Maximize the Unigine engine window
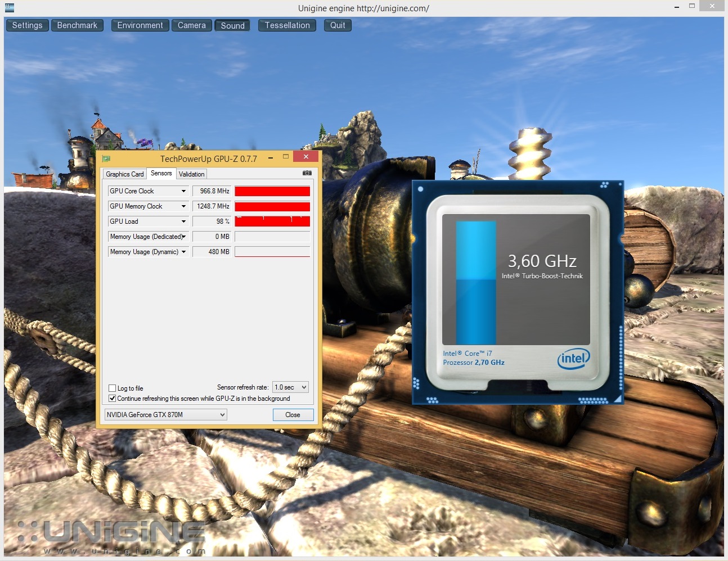 coord(692,6)
